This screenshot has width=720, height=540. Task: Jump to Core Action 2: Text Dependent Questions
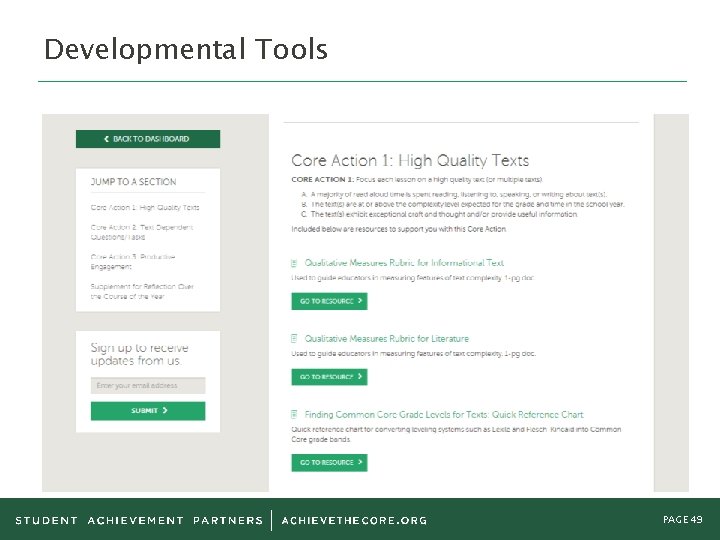point(141,232)
